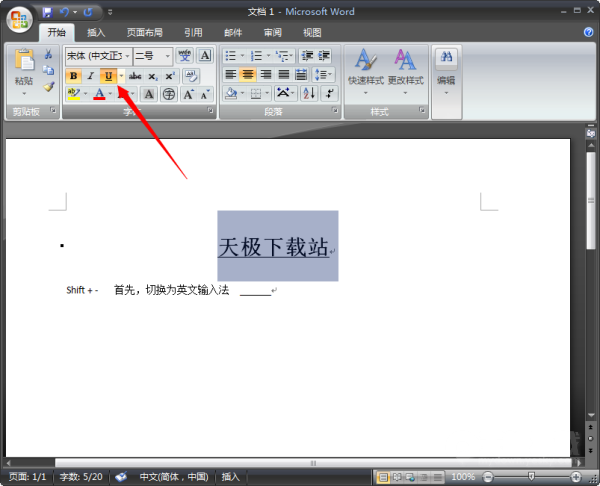Toggle center alignment

click(x=248, y=74)
